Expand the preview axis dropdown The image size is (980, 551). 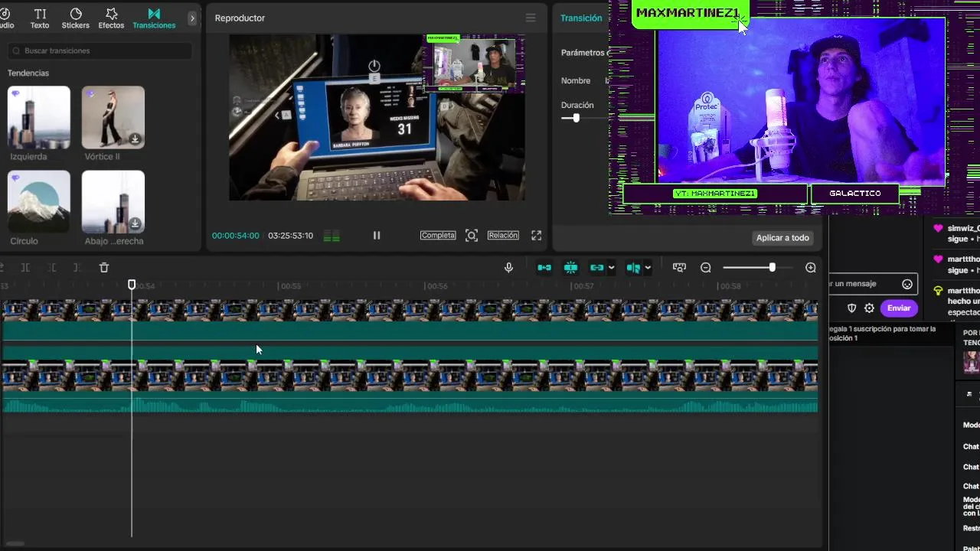648,268
